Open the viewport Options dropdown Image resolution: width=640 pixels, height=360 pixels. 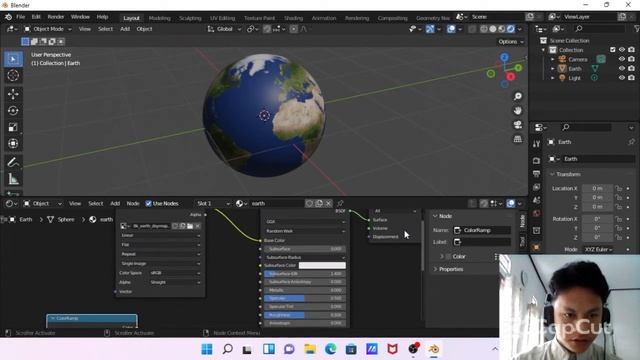pyautogui.click(x=511, y=42)
